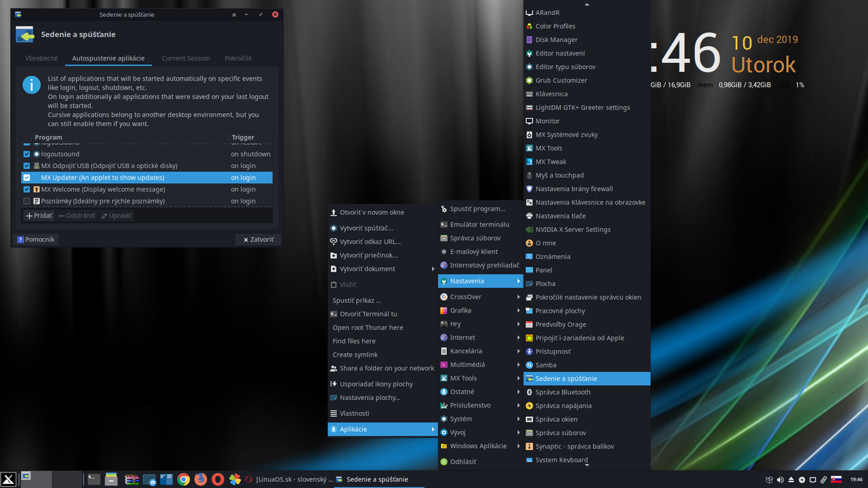Image resolution: width=868 pixels, height=488 pixels.
Task: Switch to the Current Session tab
Action: coord(186,58)
